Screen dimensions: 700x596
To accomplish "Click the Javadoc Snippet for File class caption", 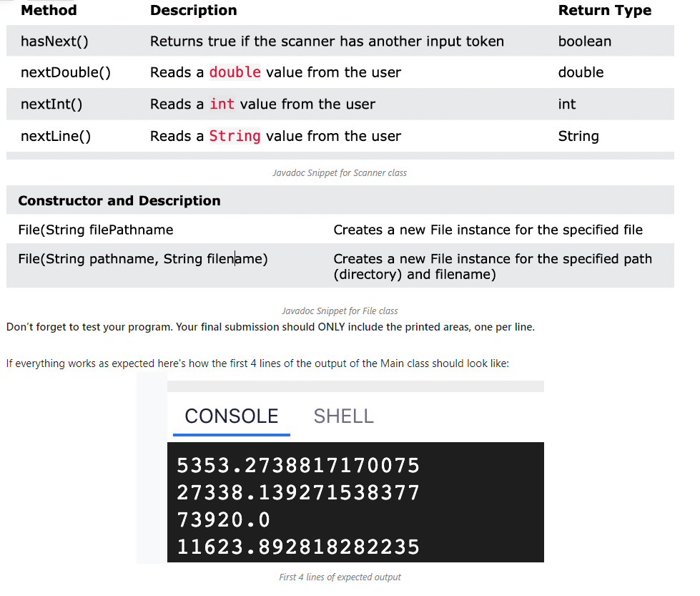I will 340,311.
